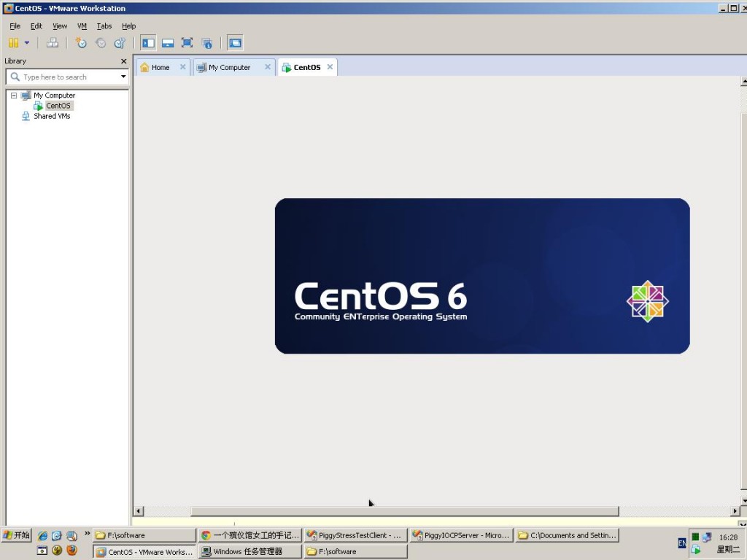Send Ctrl+Alt+Del to the guest

point(53,42)
